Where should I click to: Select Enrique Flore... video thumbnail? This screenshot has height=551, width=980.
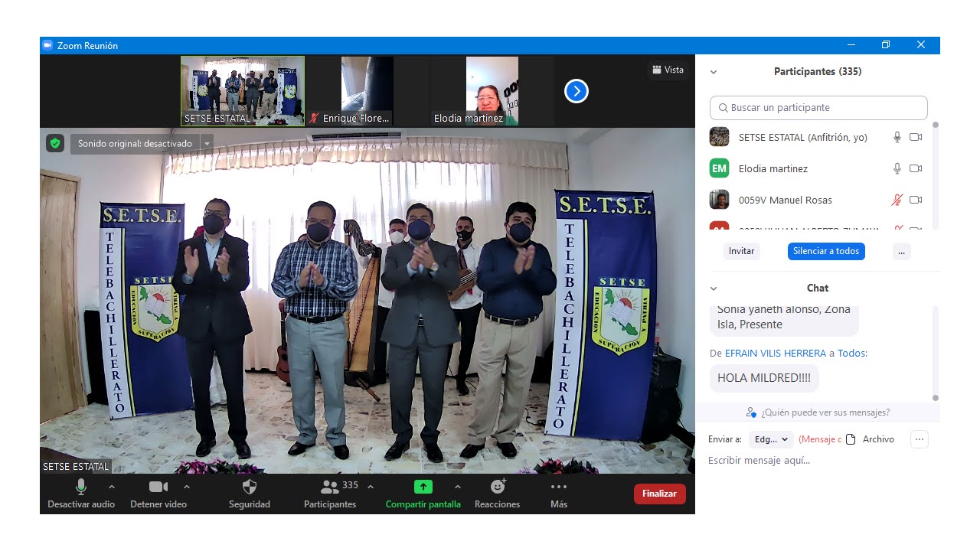click(367, 91)
